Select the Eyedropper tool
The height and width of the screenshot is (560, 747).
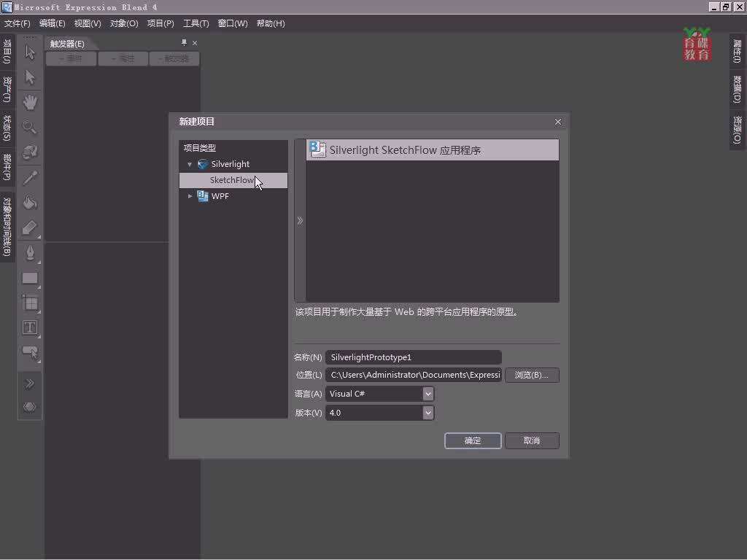tap(30, 178)
